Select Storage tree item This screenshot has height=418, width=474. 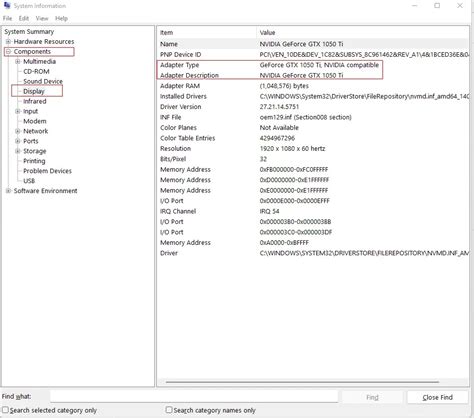pyautogui.click(x=35, y=151)
